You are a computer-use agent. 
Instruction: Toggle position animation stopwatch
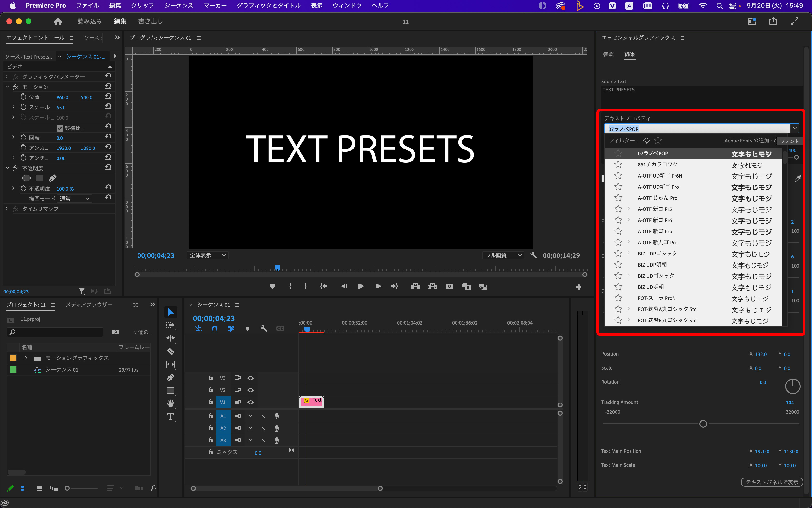[x=23, y=97]
